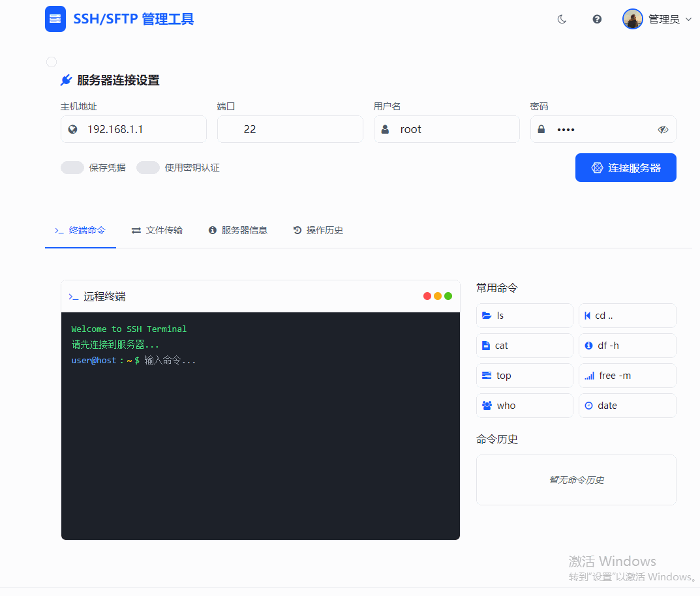The image size is (700, 596).
Task: Click the clock icon on the date command
Action: tap(590, 405)
